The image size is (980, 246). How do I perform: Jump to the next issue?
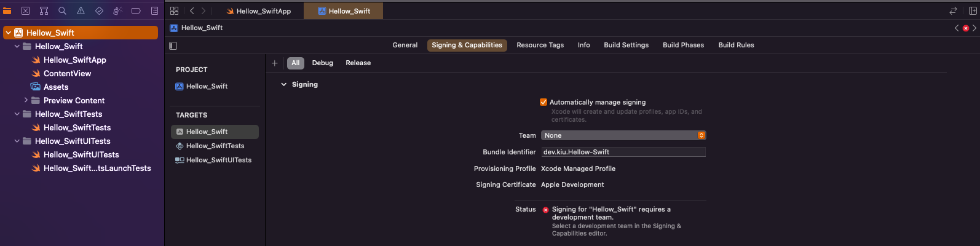click(x=974, y=28)
